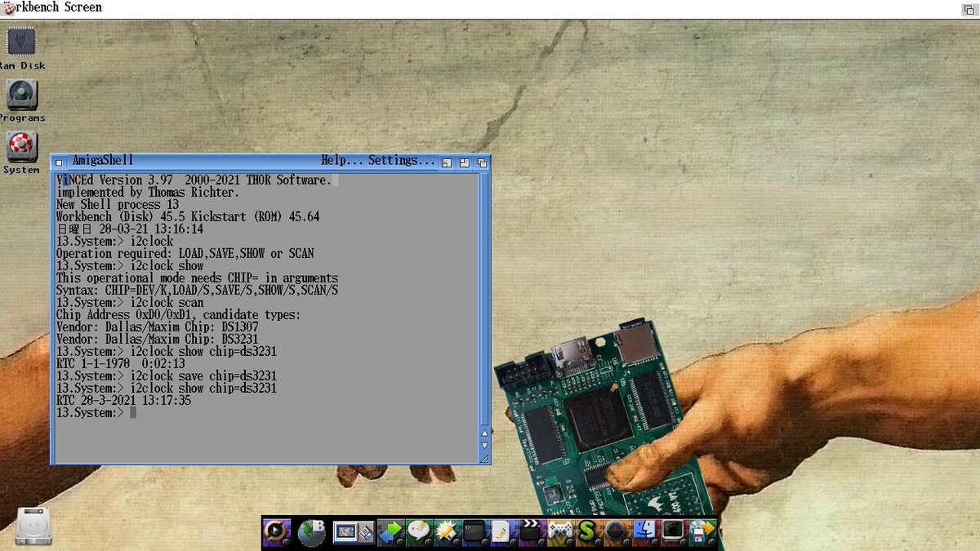Click the scroll down arrow in AmigaShell

click(484, 446)
